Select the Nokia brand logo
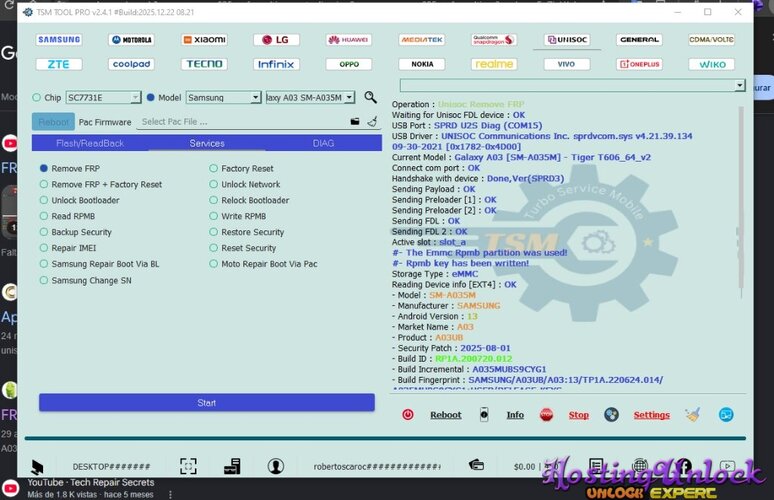774x500 pixels. [422, 64]
